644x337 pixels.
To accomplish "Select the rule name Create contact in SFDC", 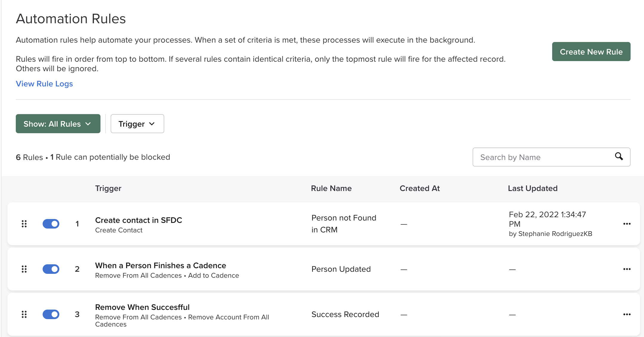I will (x=139, y=220).
